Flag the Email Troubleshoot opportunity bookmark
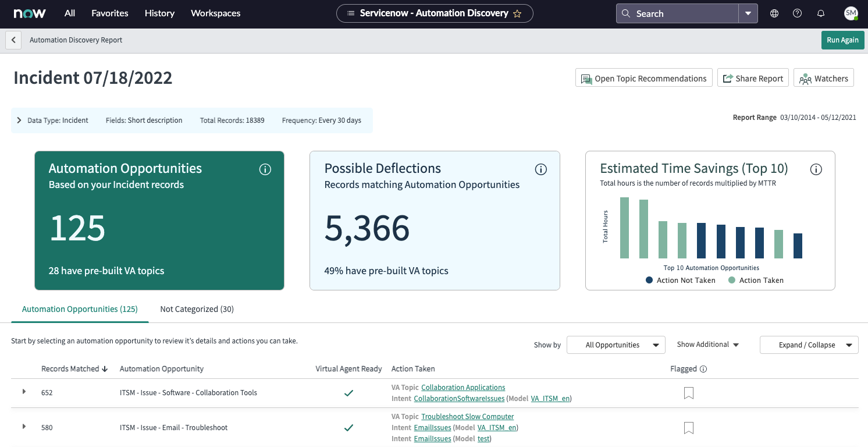The width and height of the screenshot is (868, 447). 689,428
